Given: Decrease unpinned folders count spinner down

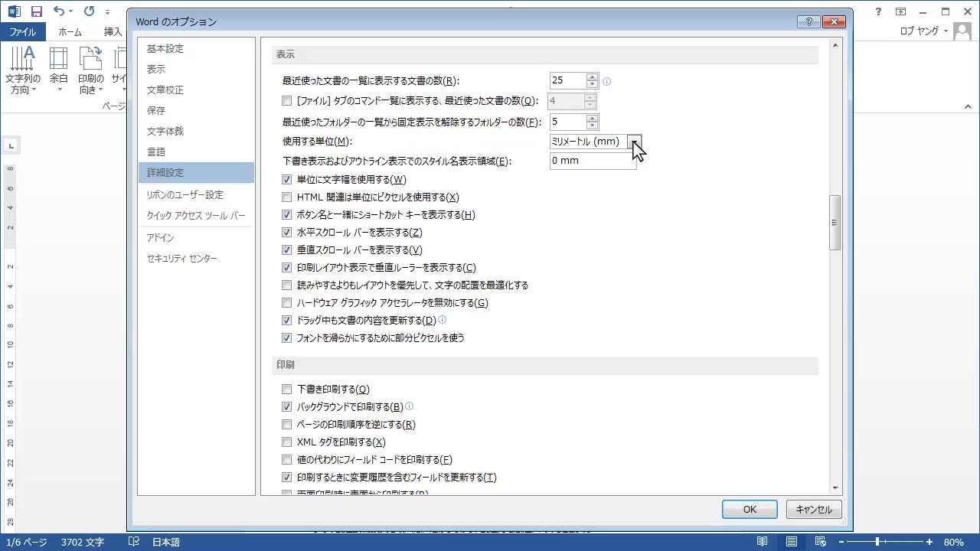Looking at the screenshot, I should [592, 126].
